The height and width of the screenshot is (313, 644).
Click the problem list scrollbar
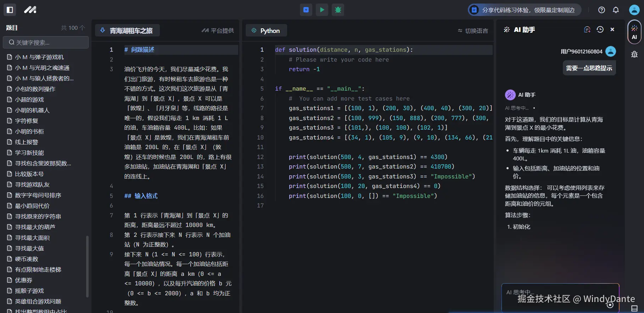click(87, 266)
